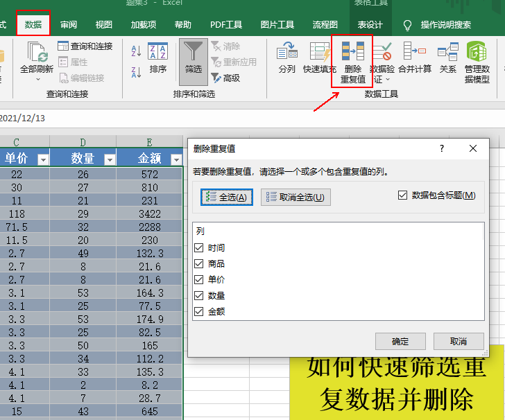Screen dimensions: 505x420
Task: Click the Relationships (关系) icon
Action: pos(447,51)
